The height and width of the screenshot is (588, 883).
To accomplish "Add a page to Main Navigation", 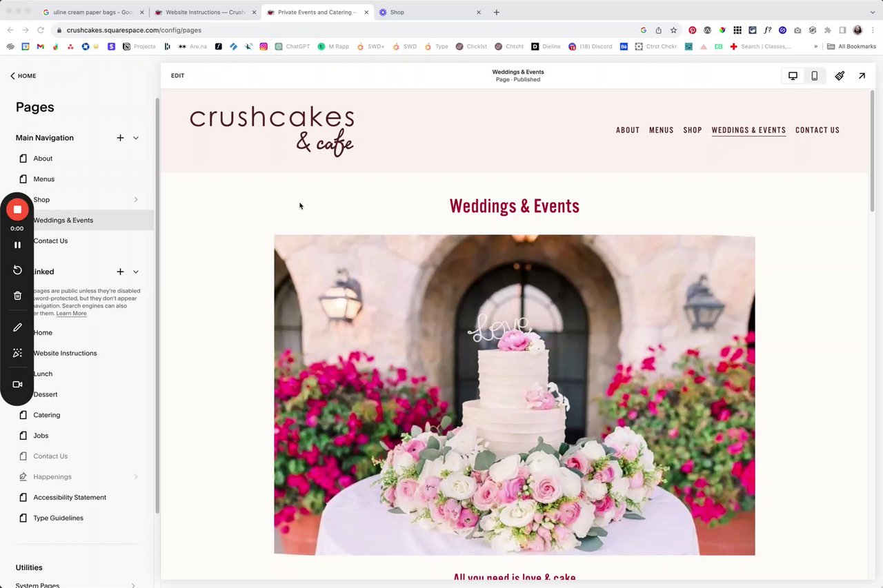I will [120, 138].
